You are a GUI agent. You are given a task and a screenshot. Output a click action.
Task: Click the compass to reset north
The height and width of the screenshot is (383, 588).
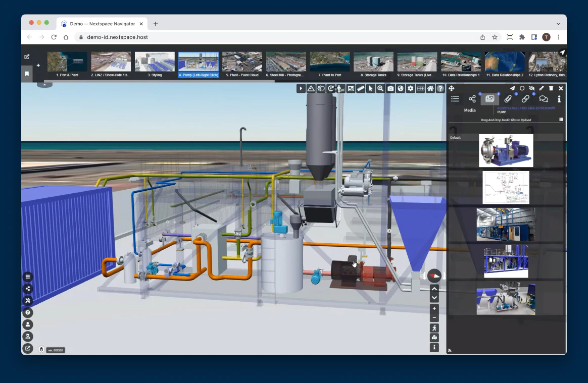click(x=434, y=276)
